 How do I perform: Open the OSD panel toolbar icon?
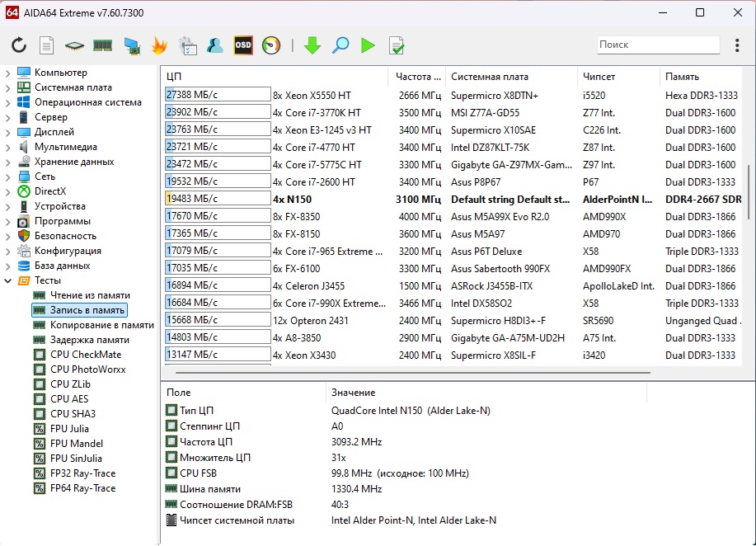click(243, 45)
